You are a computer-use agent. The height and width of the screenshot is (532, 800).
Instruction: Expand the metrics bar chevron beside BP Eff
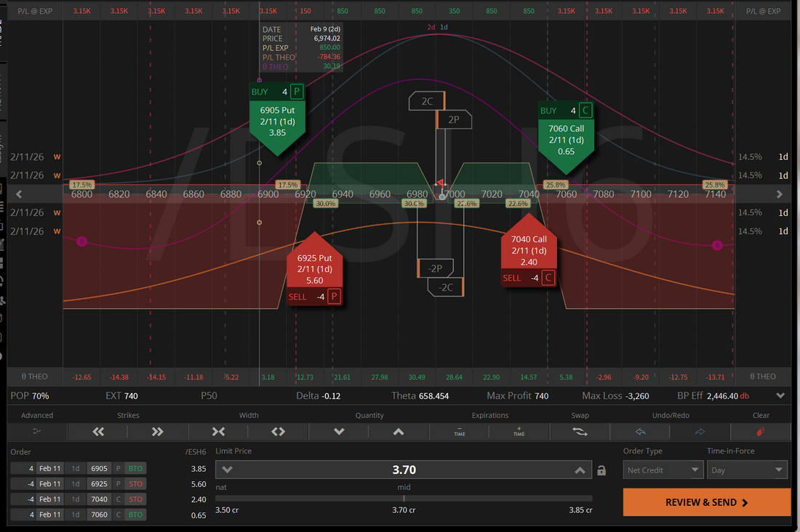pyautogui.click(x=780, y=396)
